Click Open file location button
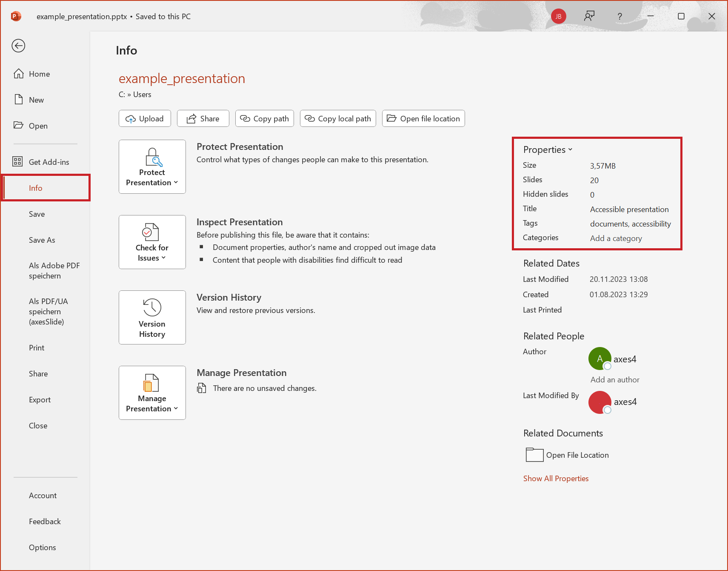Screen dimensions: 728x571 coord(423,119)
